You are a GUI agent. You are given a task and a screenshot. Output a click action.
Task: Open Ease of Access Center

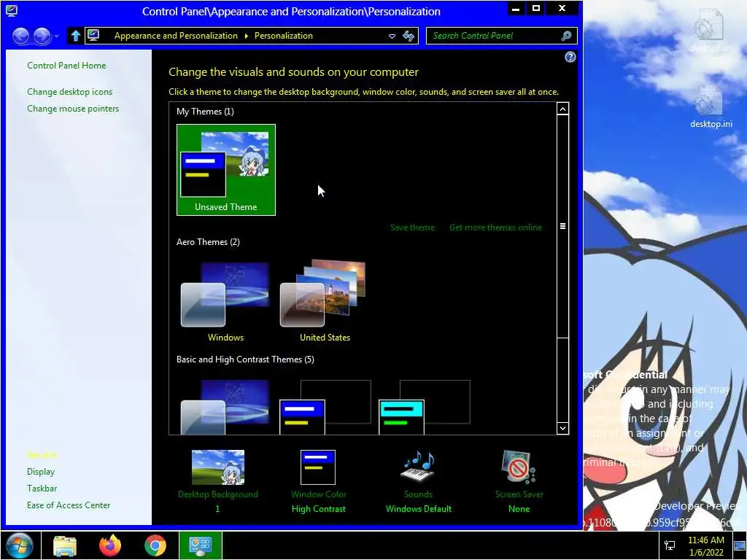[x=69, y=505]
